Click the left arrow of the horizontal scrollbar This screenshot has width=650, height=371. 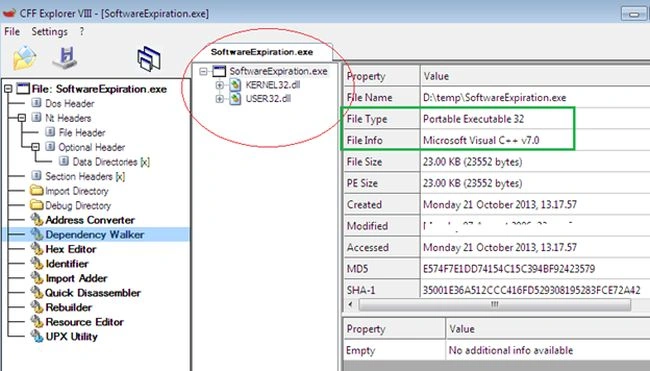click(x=351, y=305)
